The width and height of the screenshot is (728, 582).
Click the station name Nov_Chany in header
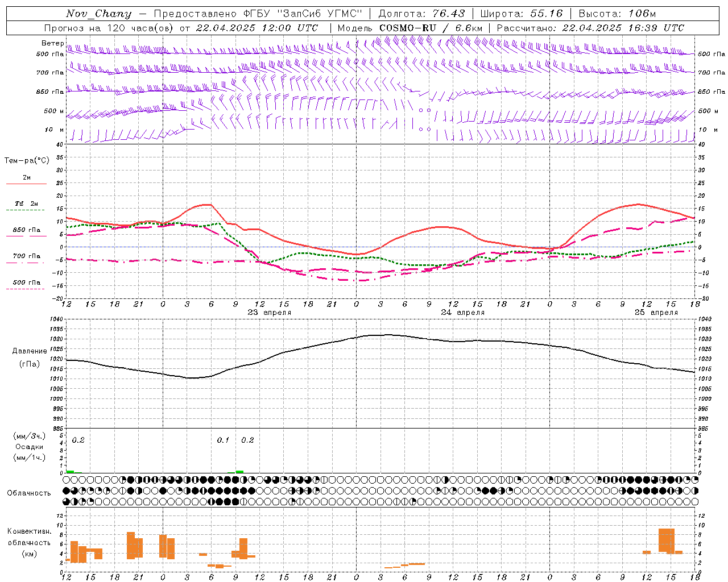pos(98,14)
